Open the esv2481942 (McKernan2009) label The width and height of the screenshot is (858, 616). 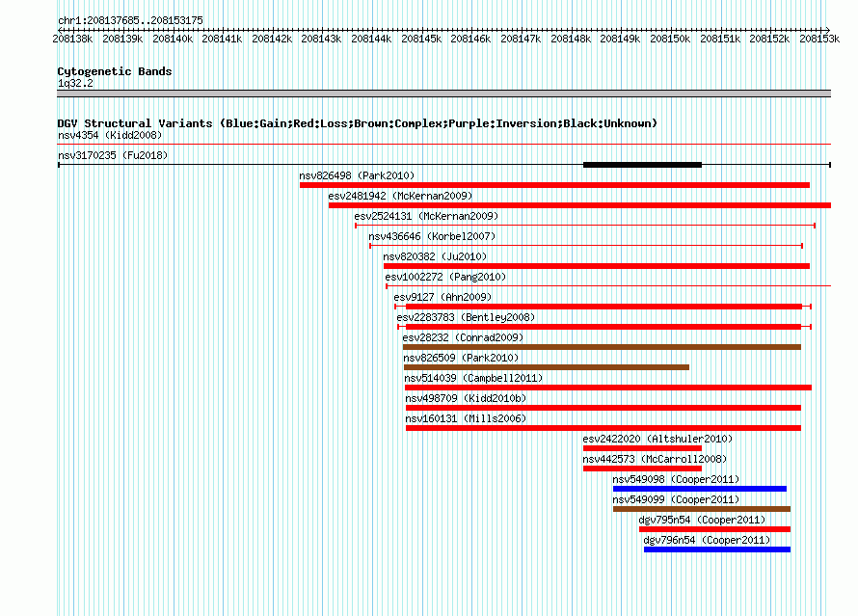(x=400, y=196)
